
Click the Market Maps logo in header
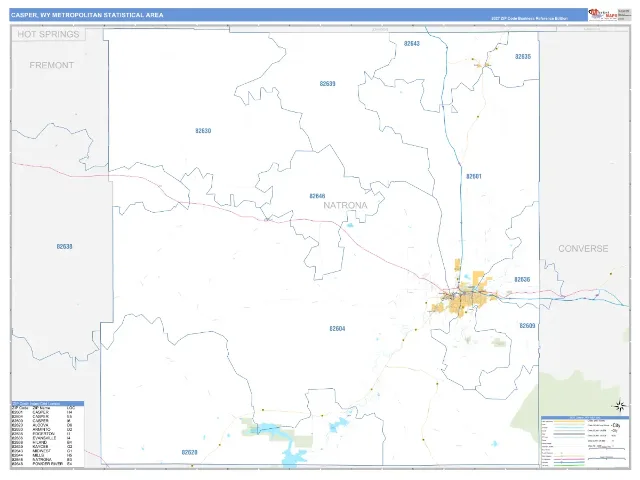[602, 15]
